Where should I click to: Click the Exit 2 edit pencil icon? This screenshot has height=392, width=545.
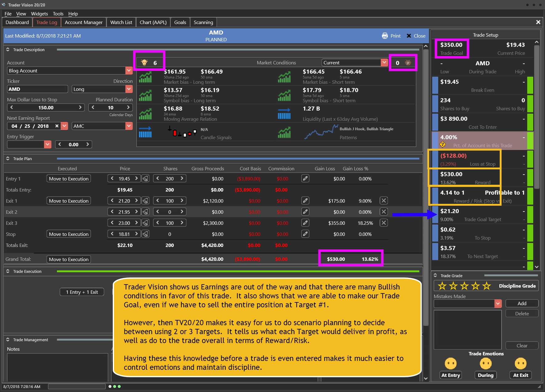coord(305,212)
